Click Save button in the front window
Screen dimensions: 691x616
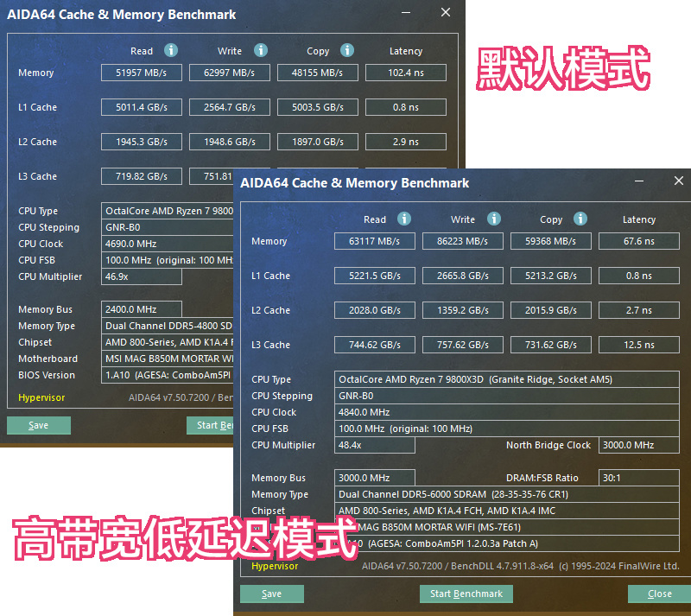(x=272, y=594)
